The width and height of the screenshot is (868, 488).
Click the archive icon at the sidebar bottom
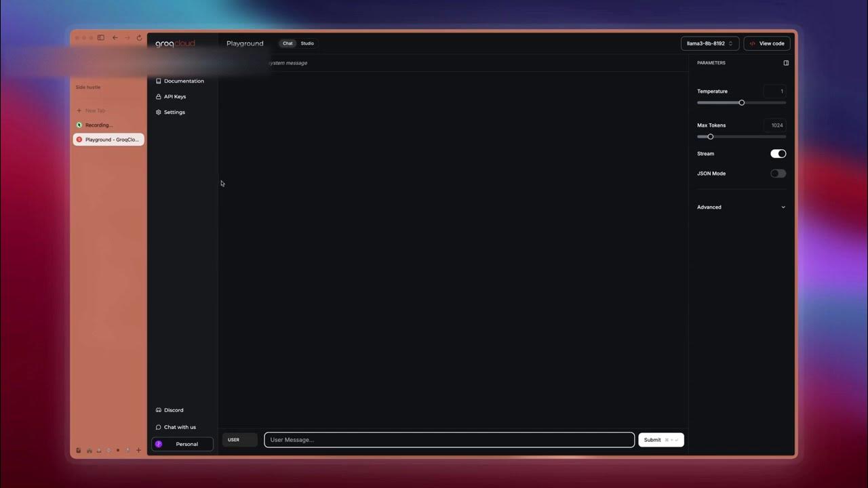tap(79, 450)
